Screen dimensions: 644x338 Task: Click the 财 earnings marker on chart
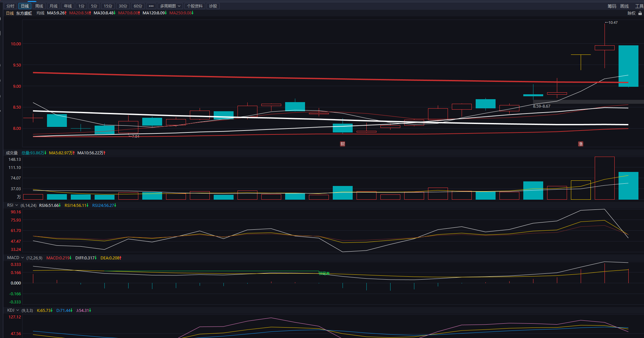(343, 144)
